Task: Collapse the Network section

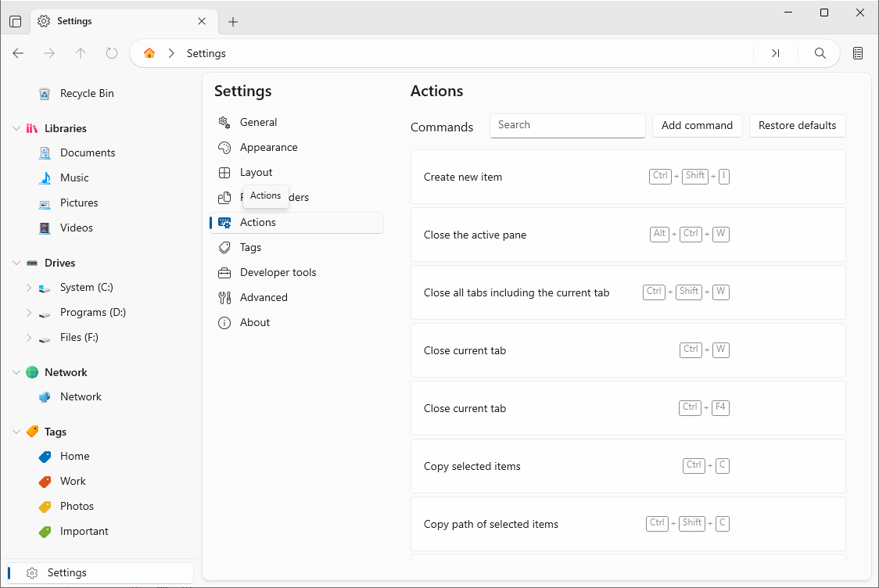Action: point(16,372)
